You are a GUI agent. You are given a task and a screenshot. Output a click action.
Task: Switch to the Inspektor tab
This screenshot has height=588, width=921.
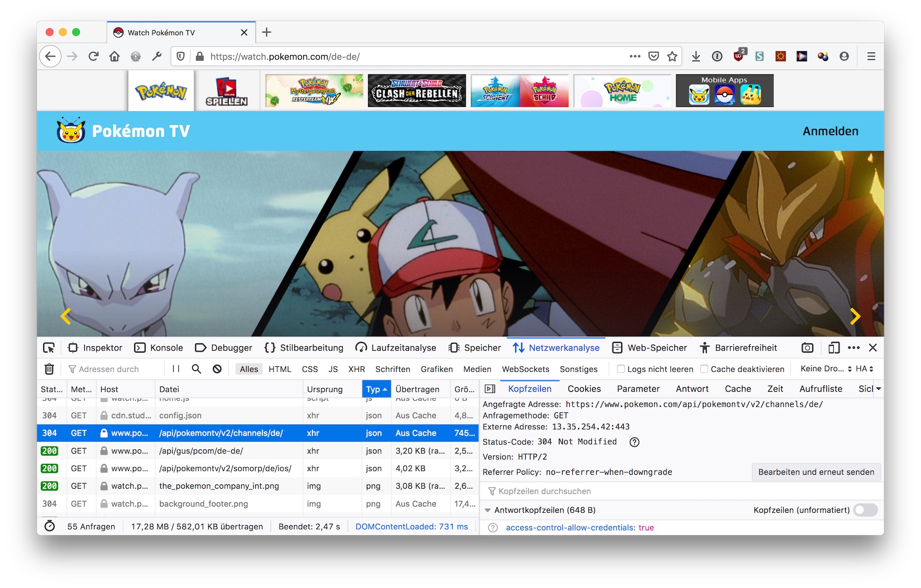95,348
